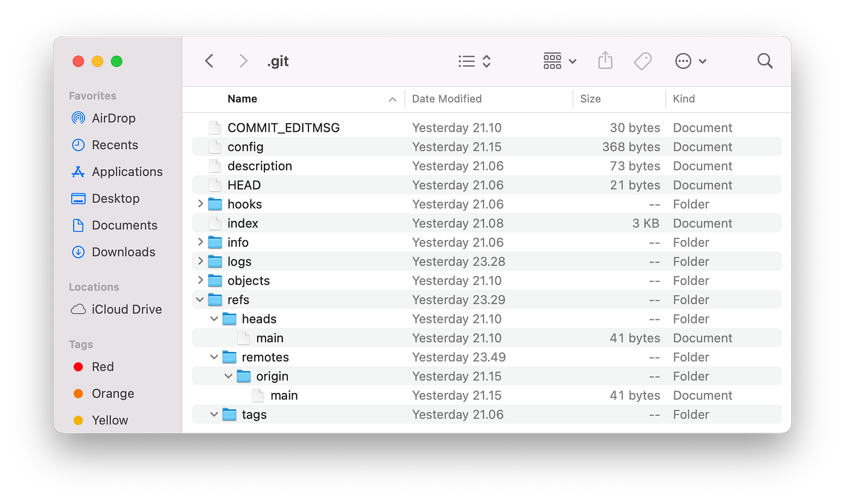Select the tags folder icon
The image size is (845, 504).
[x=229, y=415]
